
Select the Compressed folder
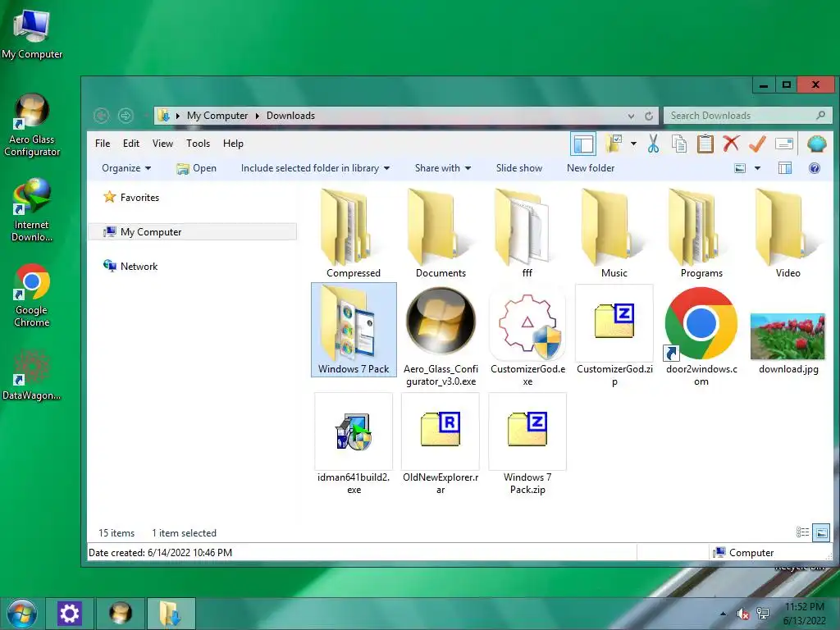pyautogui.click(x=354, y=234)
